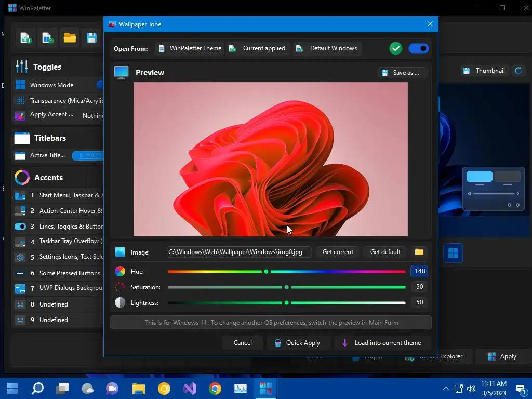Select accent 4 Taskbar Tray Overflow row
Viewport: 532px width, 399px height.
tap(58, 241)
